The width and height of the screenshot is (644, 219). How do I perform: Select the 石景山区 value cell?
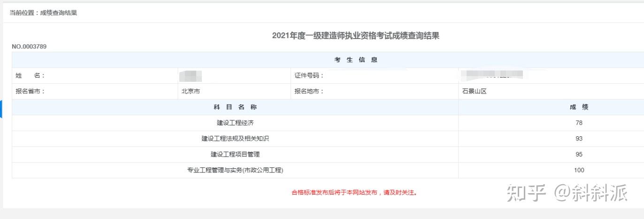tap(551, 91)
